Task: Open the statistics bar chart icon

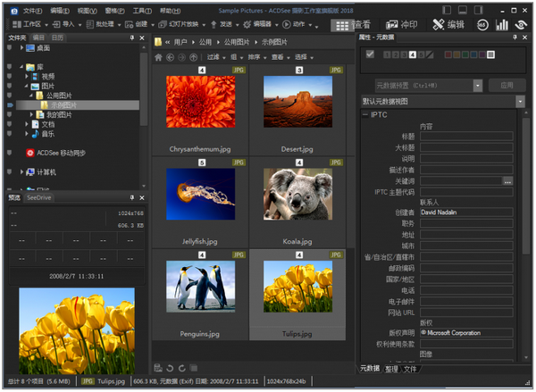Action: pyautogui.click(x=502, y=25)
